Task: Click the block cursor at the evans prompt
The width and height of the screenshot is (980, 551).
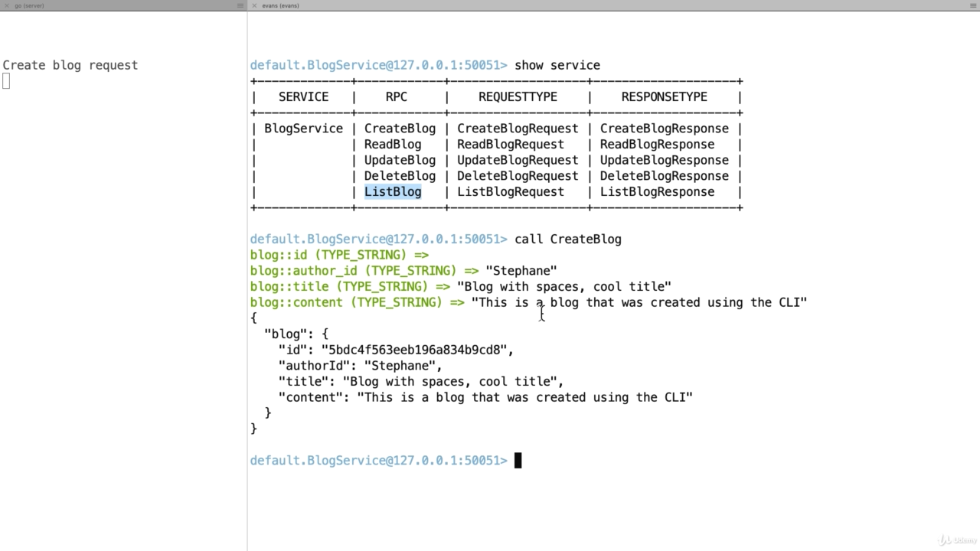Action: [x=518, y=460]
